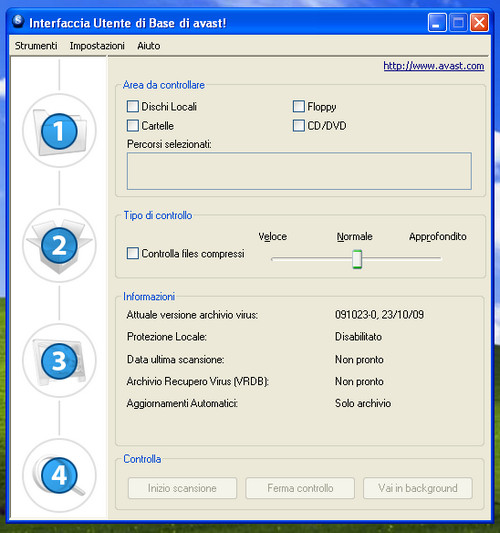This screenshot has width=500, height=533.
Task: Check the Floppy option
Action: point(298,106)
